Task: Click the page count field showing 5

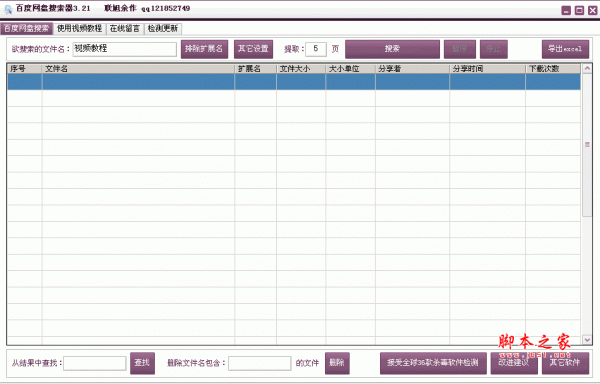Action: pos(316,49)
